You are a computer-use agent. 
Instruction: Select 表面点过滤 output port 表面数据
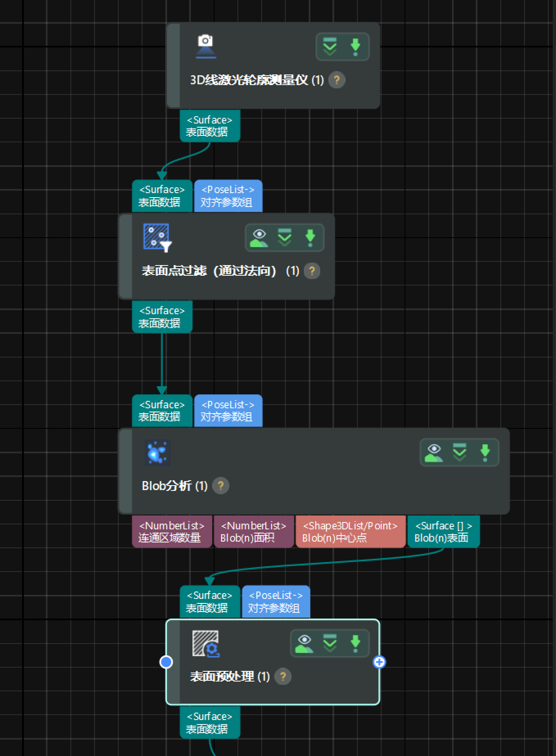162,317
